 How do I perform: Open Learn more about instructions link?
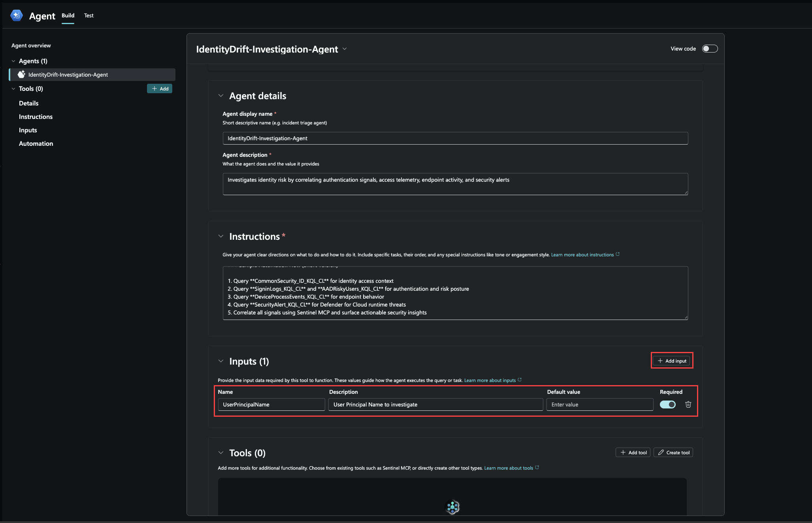582,255
